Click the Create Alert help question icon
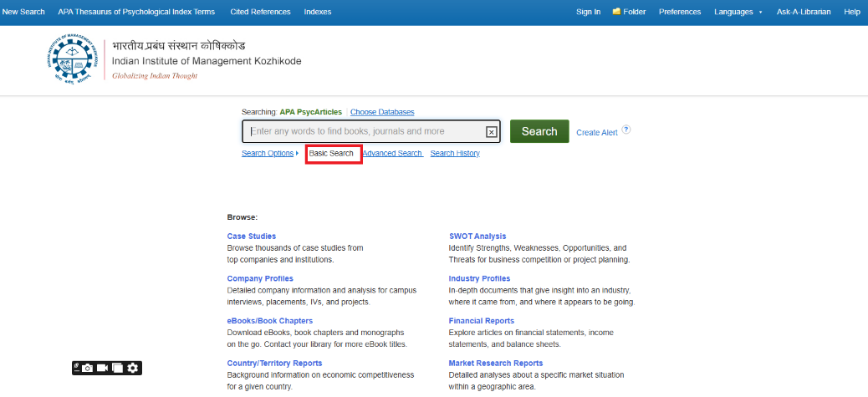 (625, 130)
